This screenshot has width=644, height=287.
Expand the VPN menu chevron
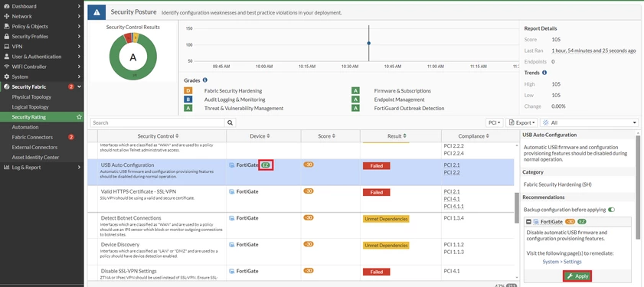(80, 47)
